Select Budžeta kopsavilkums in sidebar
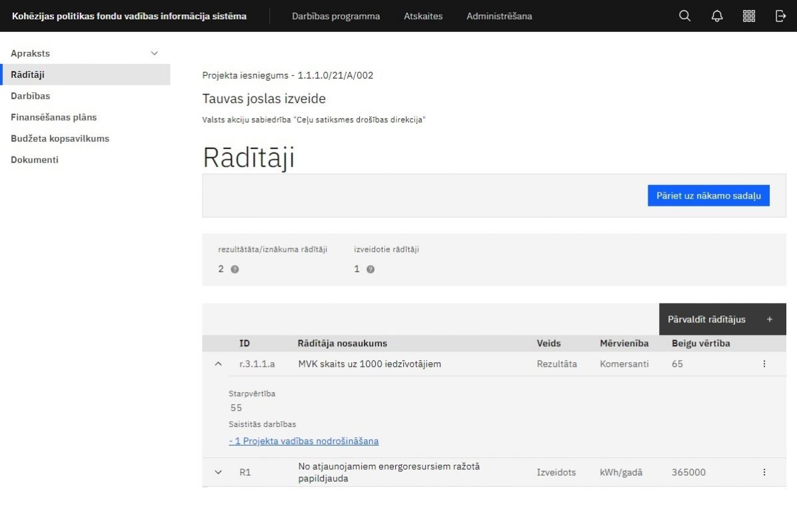This screenshot has width=797, height=532. 60,138
